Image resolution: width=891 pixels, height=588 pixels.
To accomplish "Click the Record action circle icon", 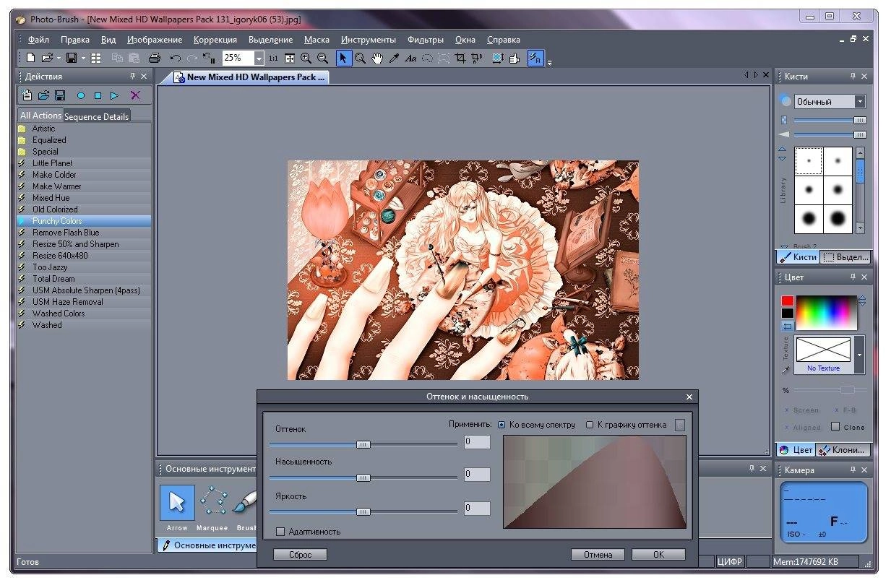I will 81,95.
